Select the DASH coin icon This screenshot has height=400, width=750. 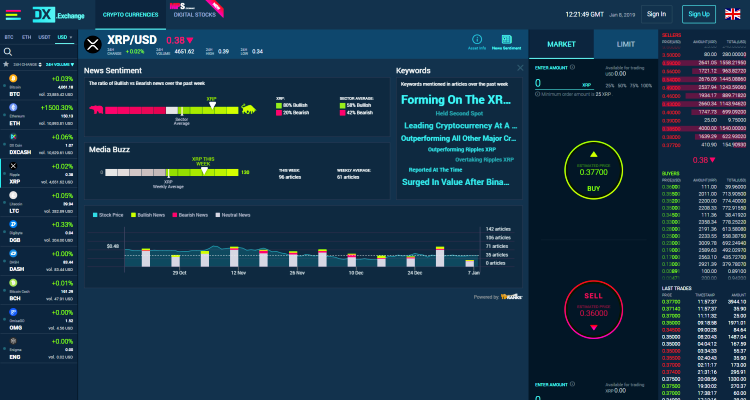pos(13,253)
